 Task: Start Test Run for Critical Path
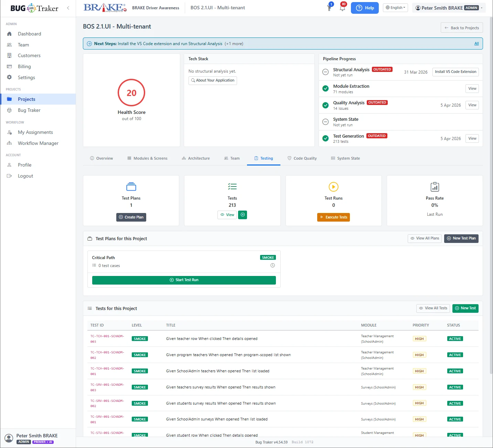point(184,280)
